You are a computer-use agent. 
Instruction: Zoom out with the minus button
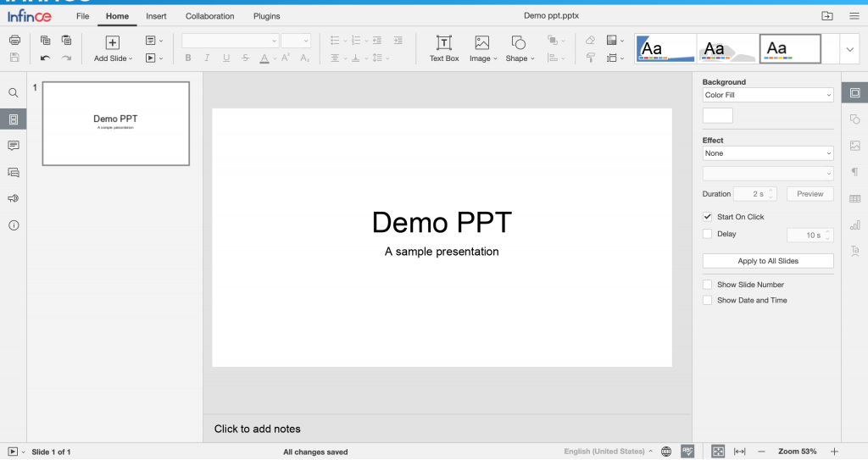(761, 452)
